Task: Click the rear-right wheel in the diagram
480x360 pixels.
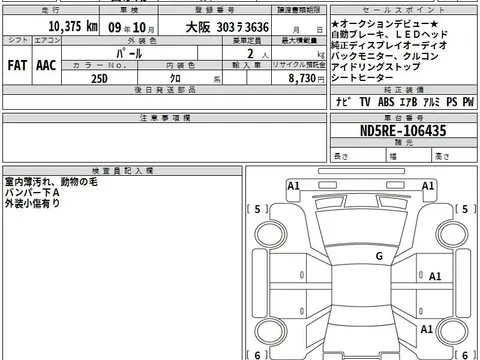Action: click(x=453, y=331)
